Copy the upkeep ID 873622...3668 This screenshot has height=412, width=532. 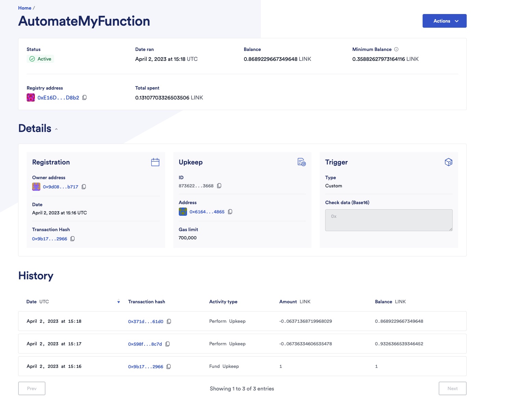pos(219,186)
